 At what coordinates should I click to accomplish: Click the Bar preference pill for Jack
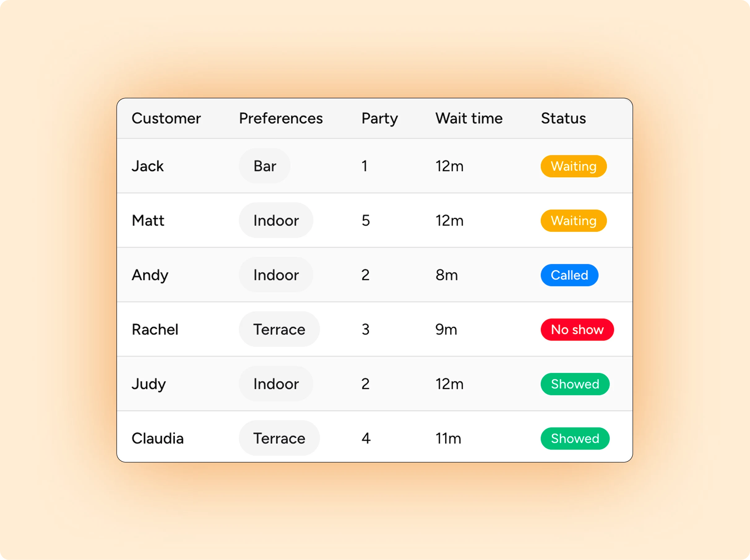[265, 166]
